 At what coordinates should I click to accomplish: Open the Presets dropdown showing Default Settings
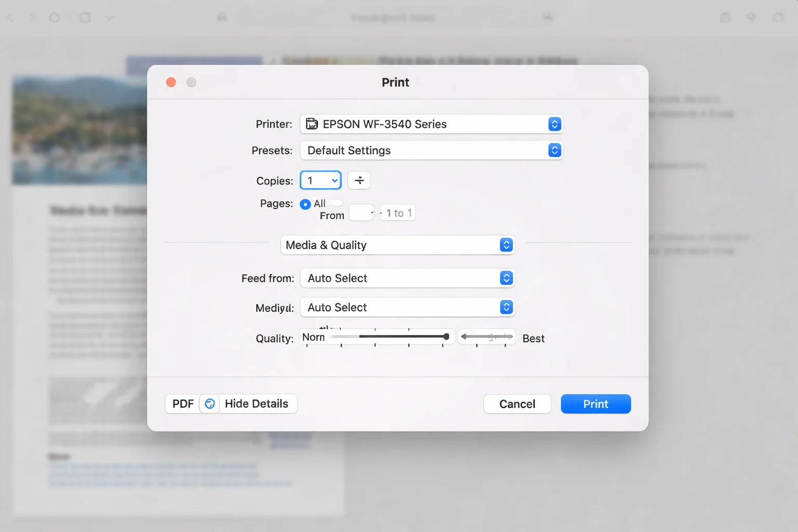click(x=431, y=150)
